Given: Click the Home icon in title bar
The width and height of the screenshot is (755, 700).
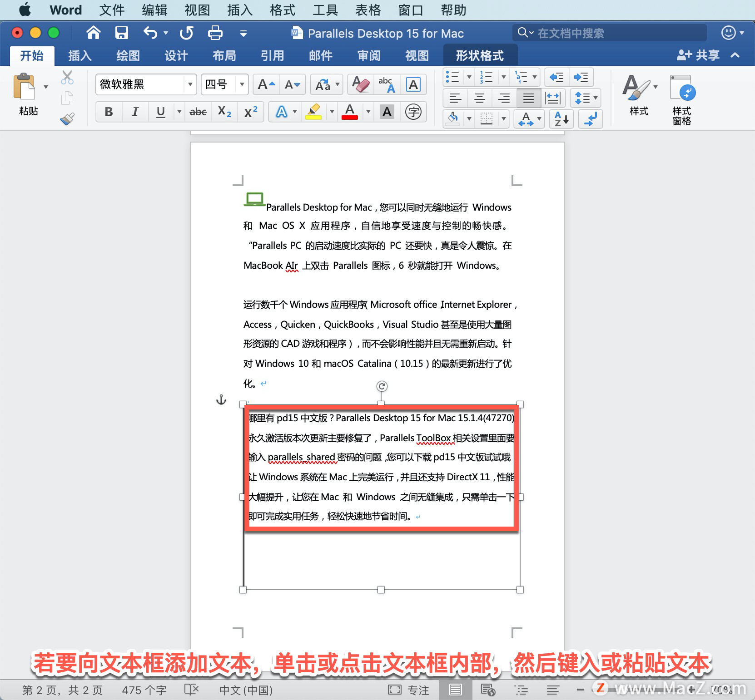Looking at the screenshot, I should point(93,33).
